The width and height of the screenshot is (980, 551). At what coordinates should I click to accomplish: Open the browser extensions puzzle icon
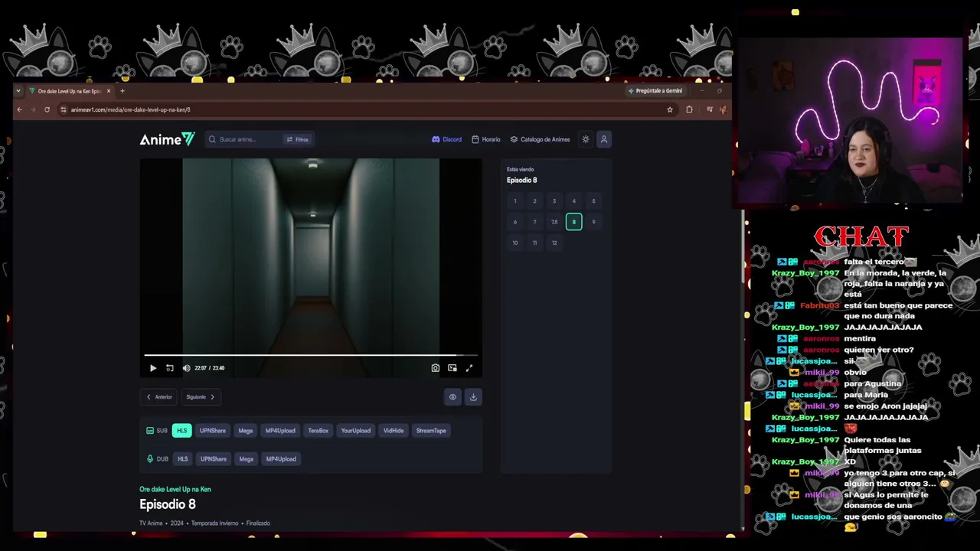(x=689, y=109)
